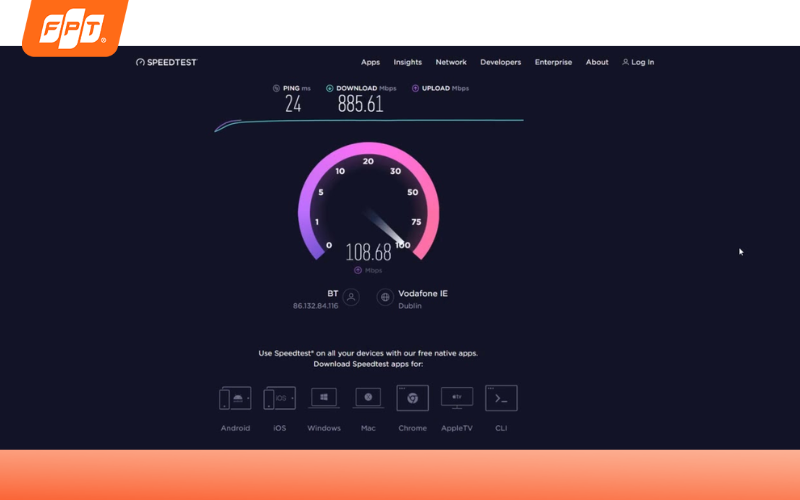The height and width of the screenshot is (500, 800).
Task: Open the Enterprise menu item
Action: (x=554, y=62)
